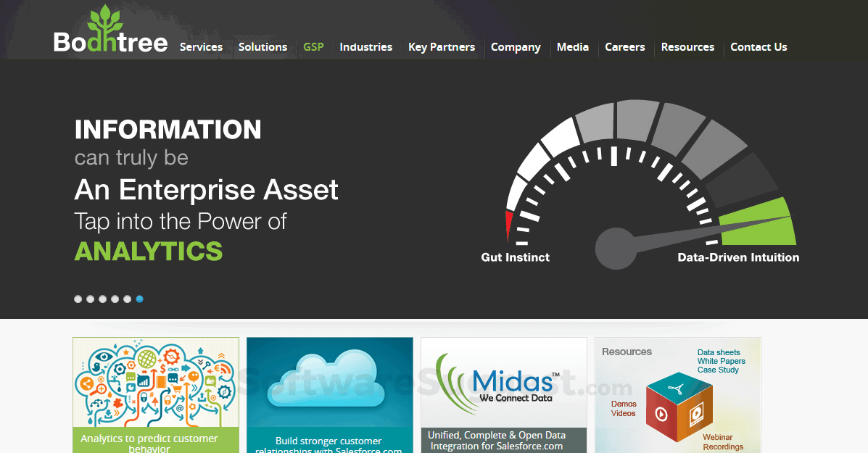The width and height of the screenshot is (868, 453).
Task: Click the White Papers resource link
Action: click(x=722, y=361)
